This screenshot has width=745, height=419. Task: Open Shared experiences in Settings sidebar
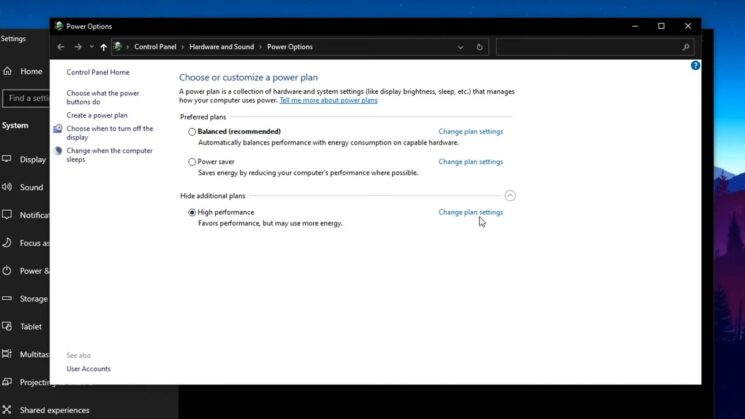point(48,410)
